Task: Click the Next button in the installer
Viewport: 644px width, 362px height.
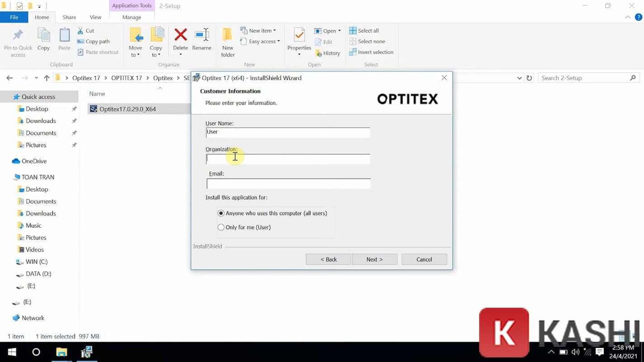Action: click(x=375, y=259)
